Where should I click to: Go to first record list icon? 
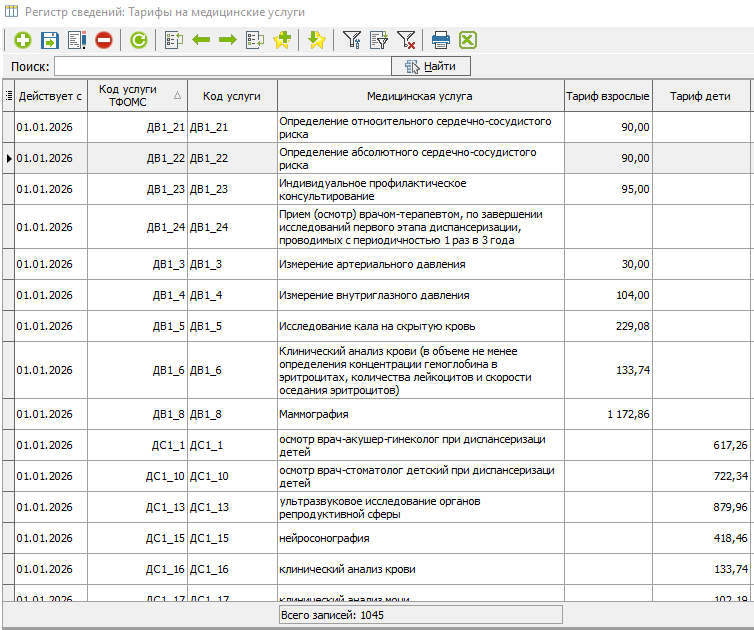174,40
